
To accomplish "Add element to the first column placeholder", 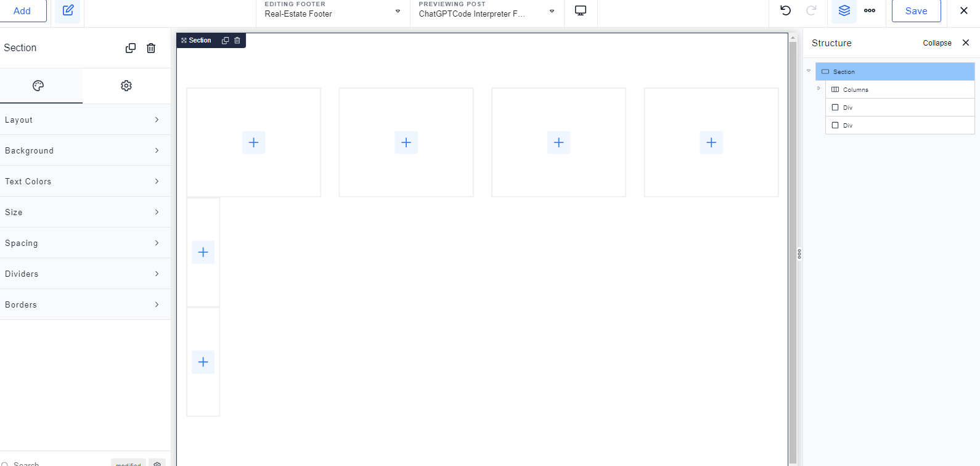I will pos(253,142).
